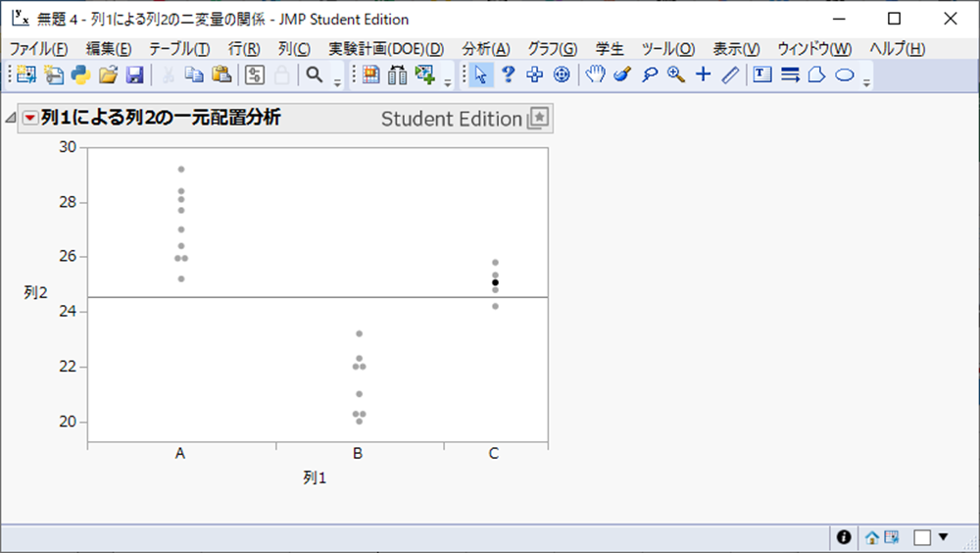Image resolution: width=980 pixels, height=553 pixels.
Task: Click the info button in status bar
Action: (842, 537)
